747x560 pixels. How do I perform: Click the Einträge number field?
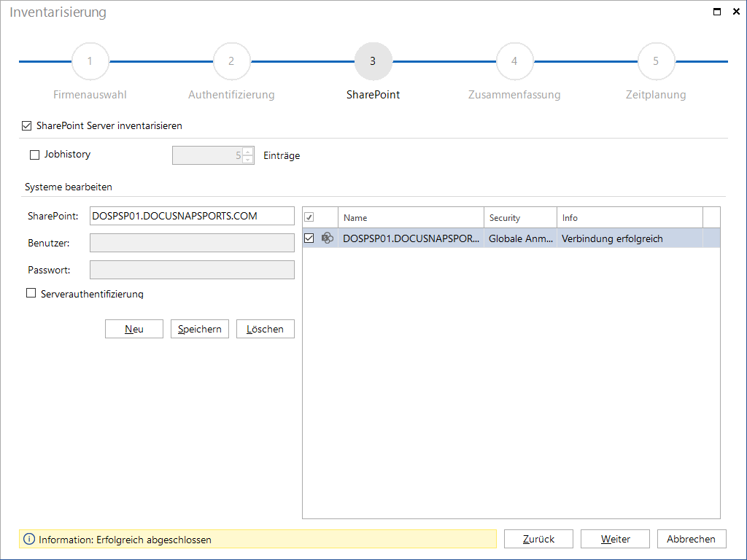coord(208,155)
